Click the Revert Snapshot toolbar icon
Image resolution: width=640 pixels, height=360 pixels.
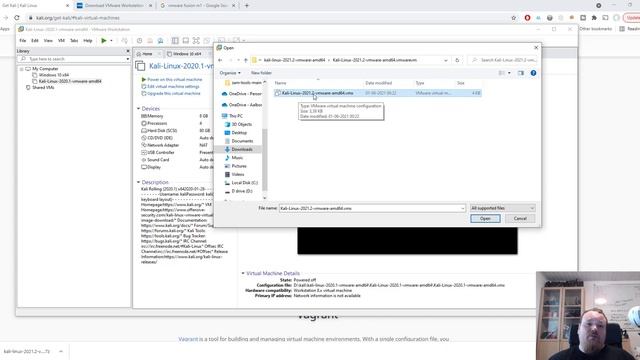[150, 40]
